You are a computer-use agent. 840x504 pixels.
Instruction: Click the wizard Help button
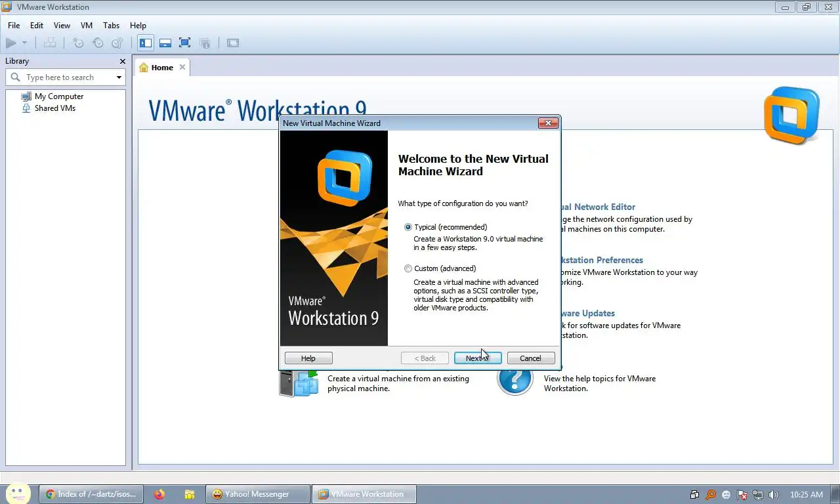308,358
